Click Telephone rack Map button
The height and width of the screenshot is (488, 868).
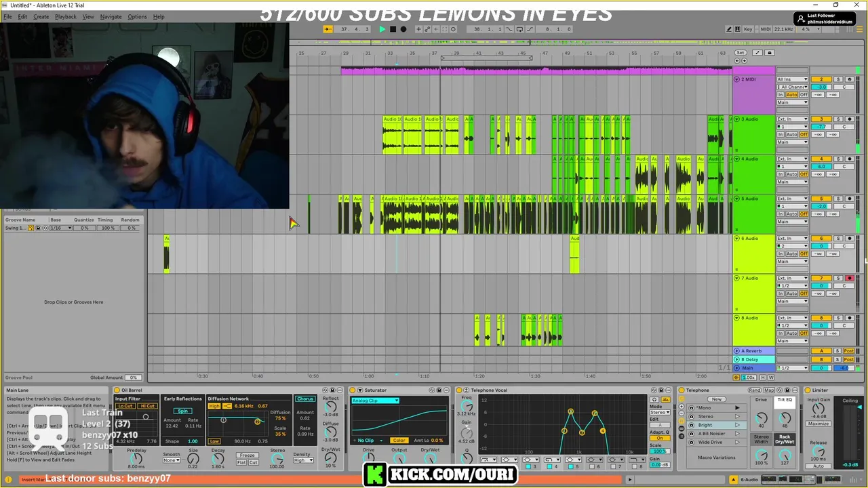point(768,390)
